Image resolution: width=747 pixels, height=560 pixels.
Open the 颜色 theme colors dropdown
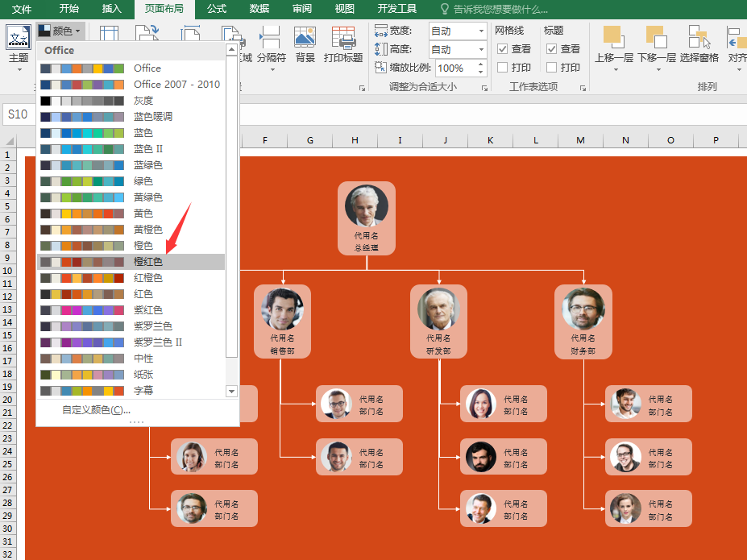[x=60, y=31]
